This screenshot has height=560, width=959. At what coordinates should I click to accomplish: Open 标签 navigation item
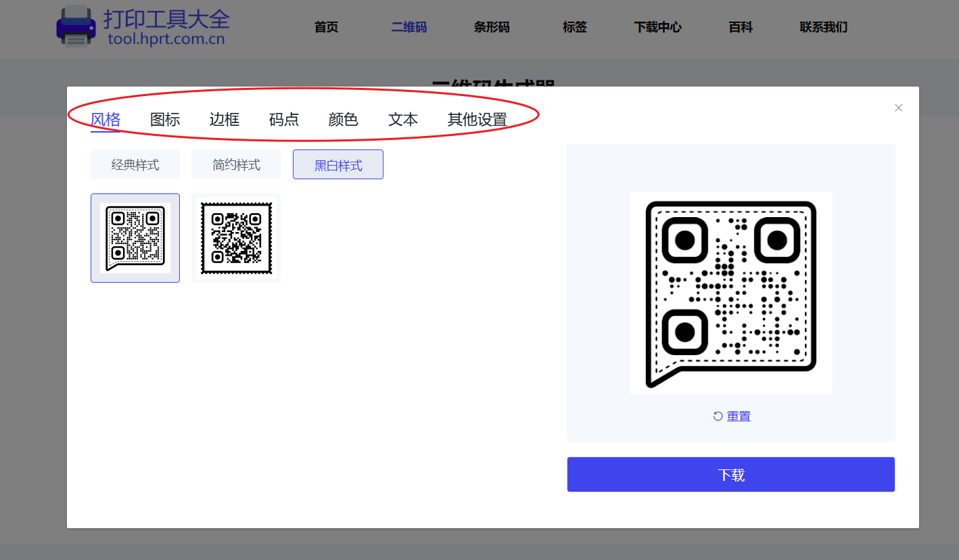pyautogui.click(x=575, y=27)
